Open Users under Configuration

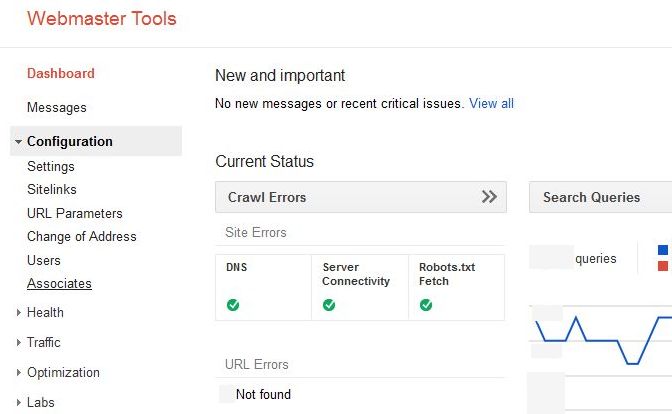(x=44, y=260)
